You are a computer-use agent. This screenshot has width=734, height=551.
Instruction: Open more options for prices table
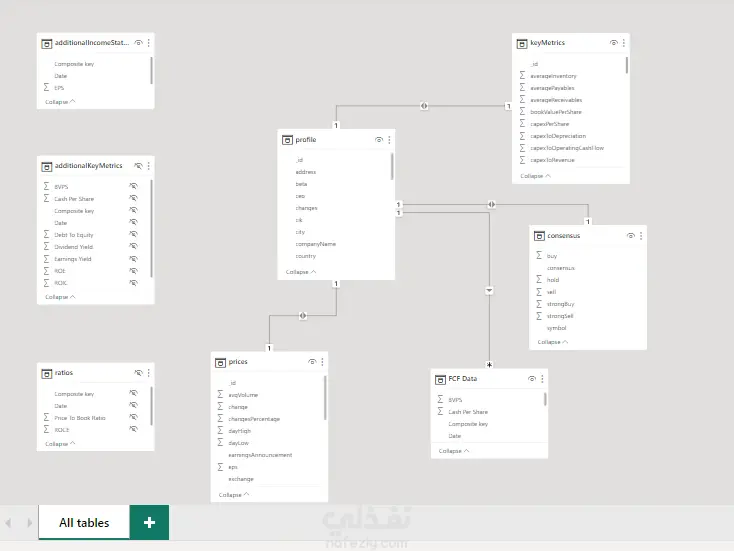pyautogui.click(x=324, y=361)
